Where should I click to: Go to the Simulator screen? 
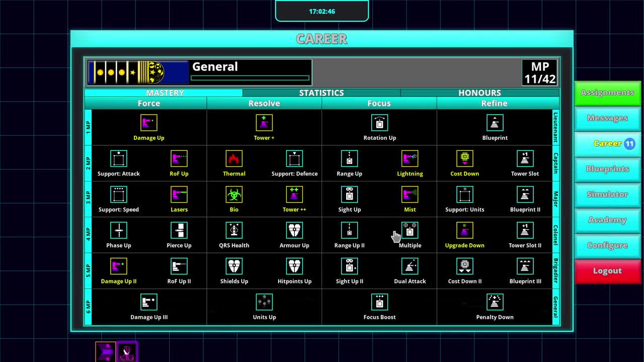607,195
